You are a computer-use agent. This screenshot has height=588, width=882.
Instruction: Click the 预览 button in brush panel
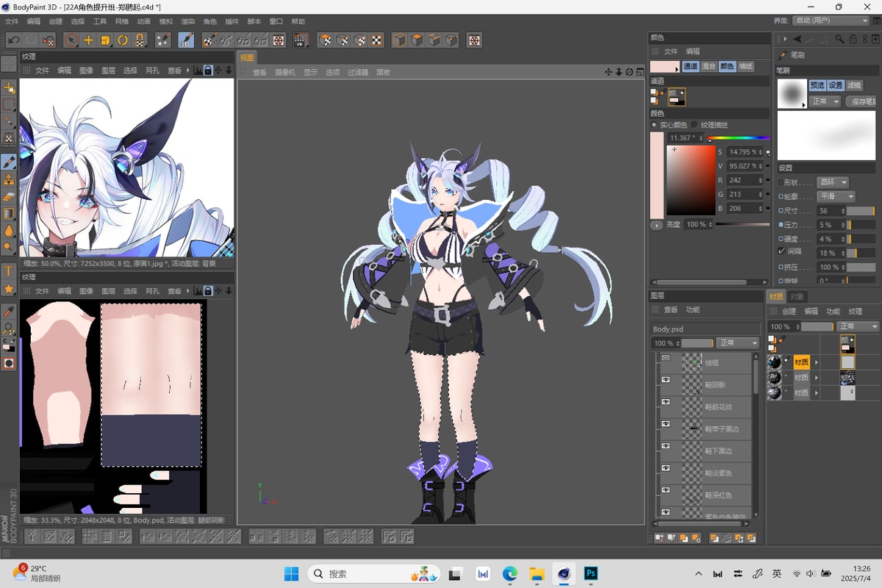(817, 85)
